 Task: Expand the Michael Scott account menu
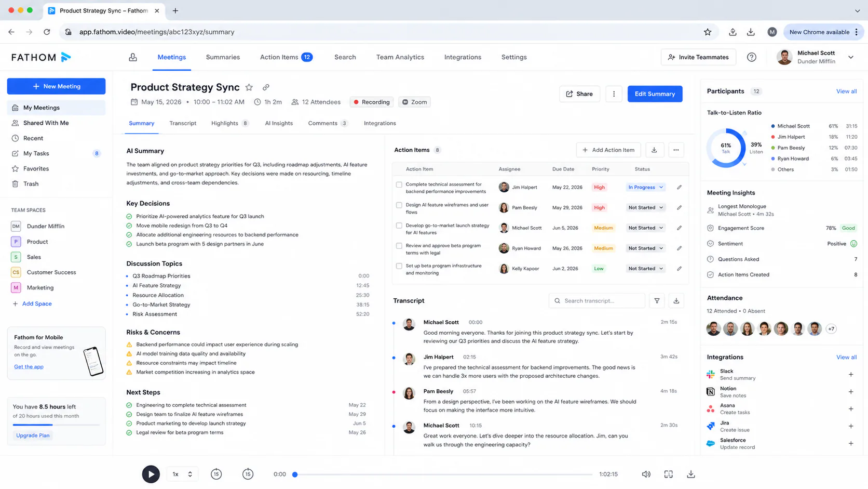(851, 57)
